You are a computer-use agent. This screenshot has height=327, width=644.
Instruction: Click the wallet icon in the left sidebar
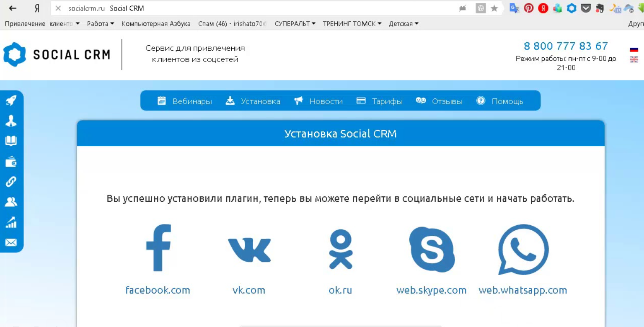pyautogui.click(x=11, y=162)
